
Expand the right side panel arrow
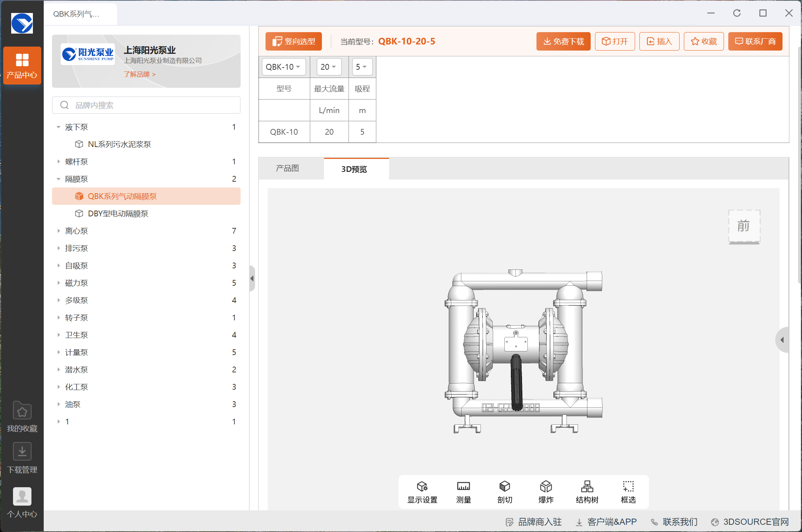782,340
